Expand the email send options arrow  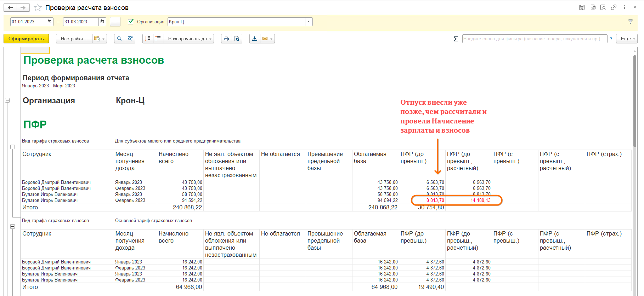271,39
